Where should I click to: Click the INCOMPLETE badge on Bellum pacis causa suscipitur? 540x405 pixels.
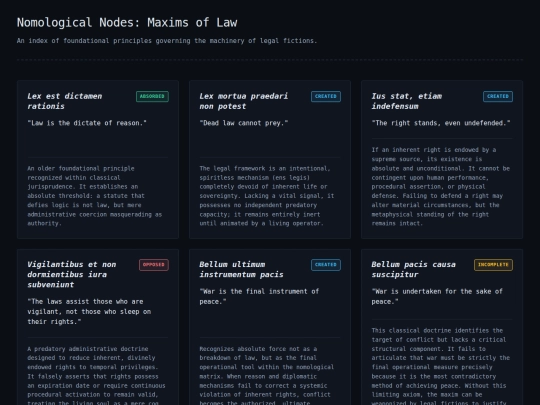(x=493, y=265)
